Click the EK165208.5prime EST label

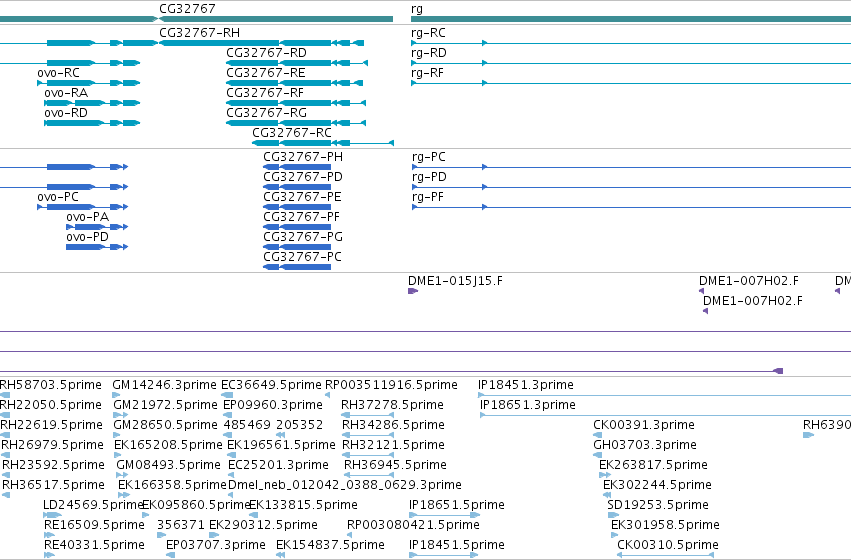(168, 445)
